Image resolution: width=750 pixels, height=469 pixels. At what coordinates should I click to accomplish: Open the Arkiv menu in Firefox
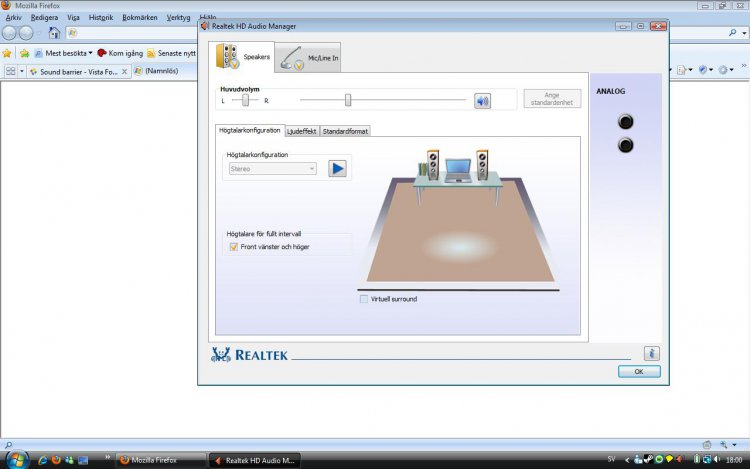click(x=13, y=18)
